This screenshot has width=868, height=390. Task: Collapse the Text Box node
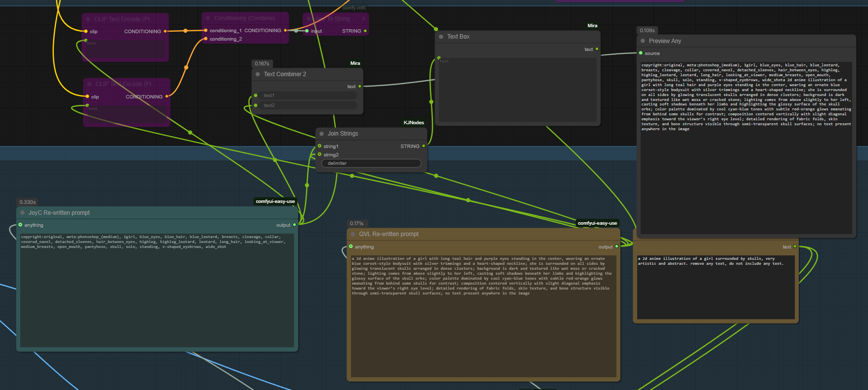[x=441, y=37]
